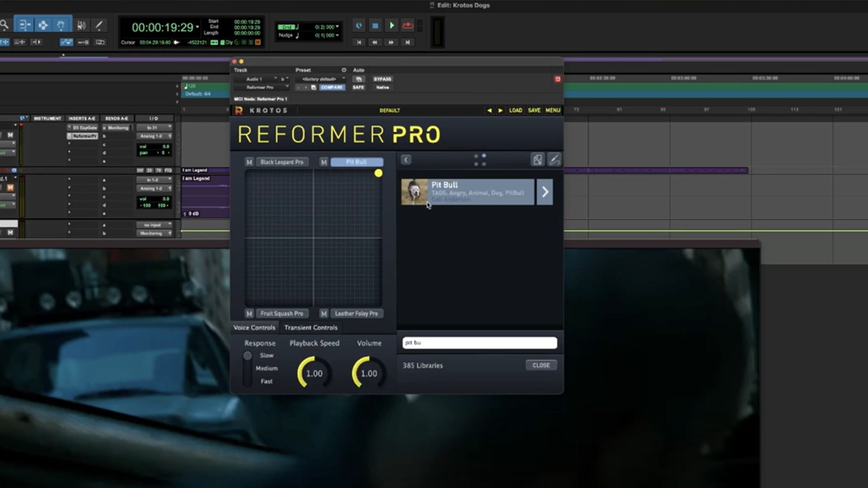Close the library browser with CLOSE
Viewport: 868px width, 488px height.
pyautogui.click(x=541, y=365)
